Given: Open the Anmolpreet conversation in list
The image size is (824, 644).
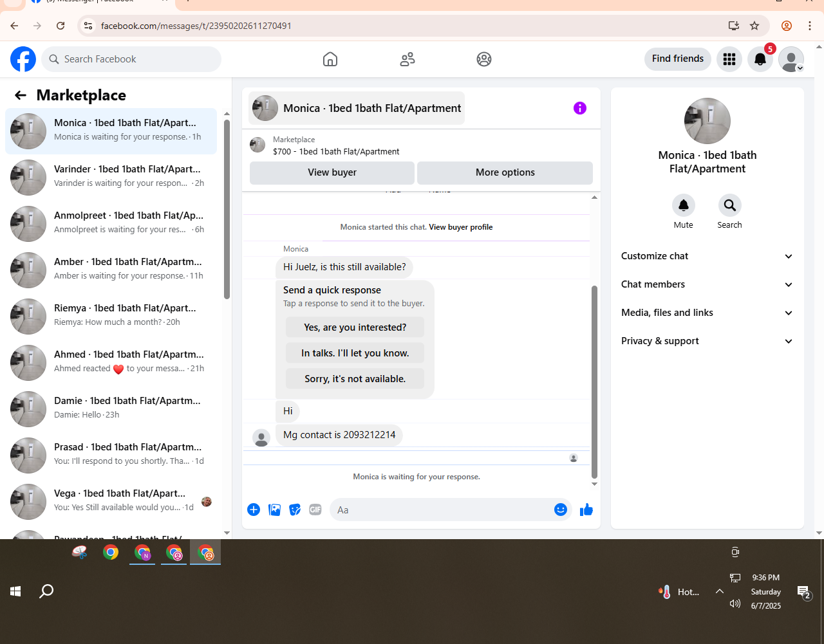Looking at the screenshot, I should tap(111, 224).
